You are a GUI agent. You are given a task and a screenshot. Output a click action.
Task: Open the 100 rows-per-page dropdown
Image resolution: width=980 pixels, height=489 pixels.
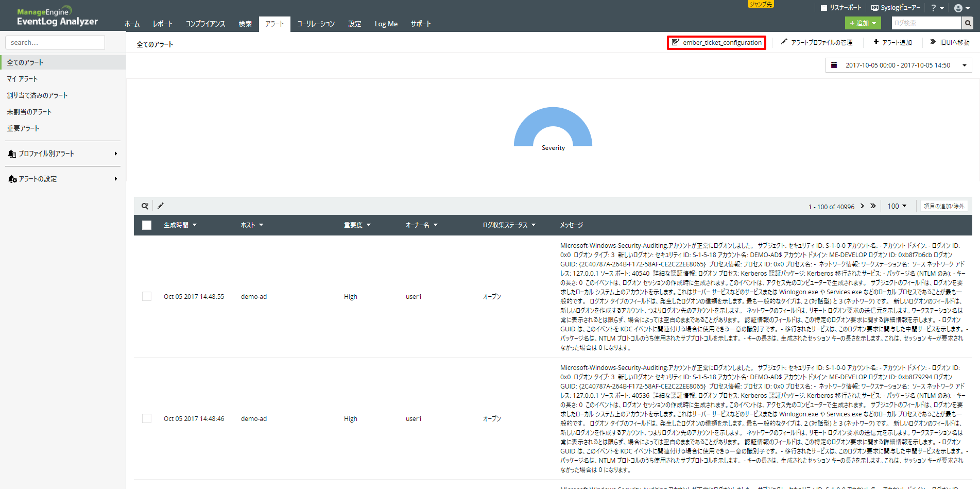897,206
